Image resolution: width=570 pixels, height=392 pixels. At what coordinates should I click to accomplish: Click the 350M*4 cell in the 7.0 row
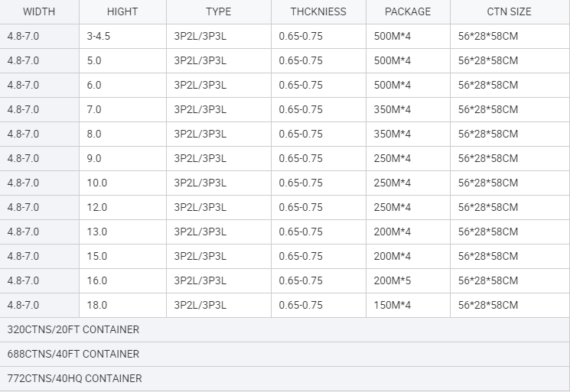click(x=408, y=109)
